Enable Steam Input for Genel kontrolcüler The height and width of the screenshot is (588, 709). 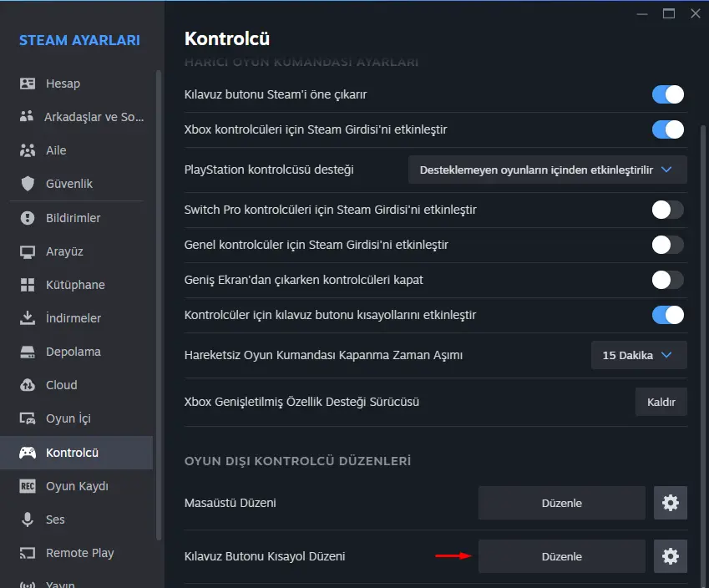[668, 245]
